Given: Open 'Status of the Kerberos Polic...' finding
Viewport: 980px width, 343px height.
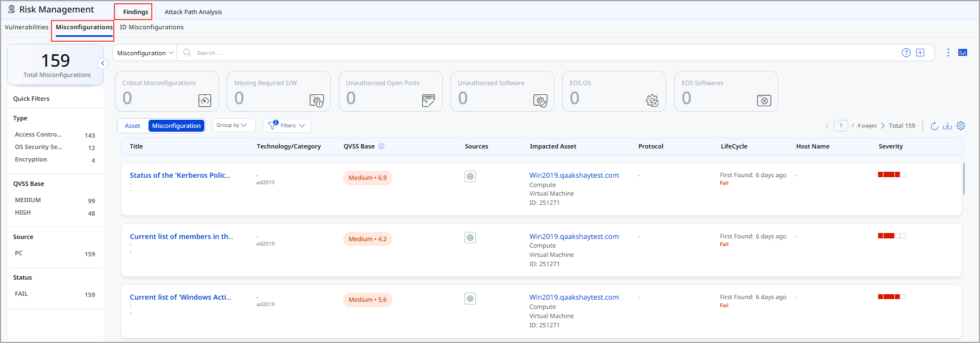Looking at the screenshot, I should [180, 176].
